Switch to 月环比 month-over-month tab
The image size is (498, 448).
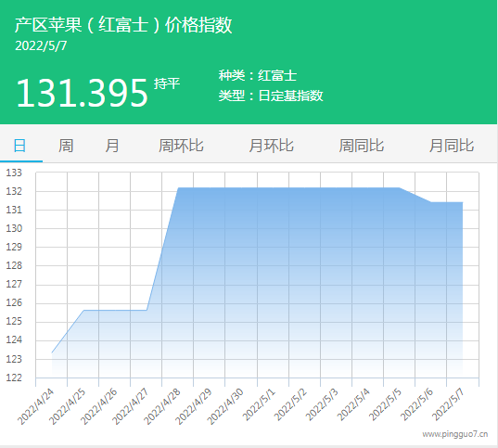tap(271, 146)
